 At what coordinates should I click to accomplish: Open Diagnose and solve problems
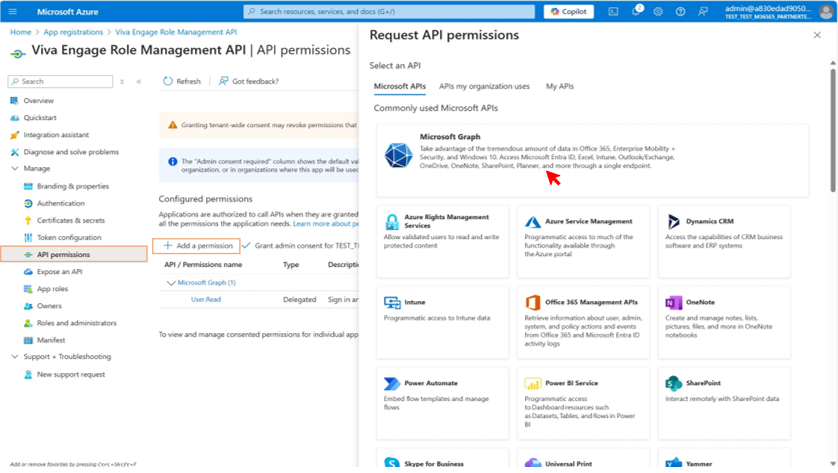[71, 152]
